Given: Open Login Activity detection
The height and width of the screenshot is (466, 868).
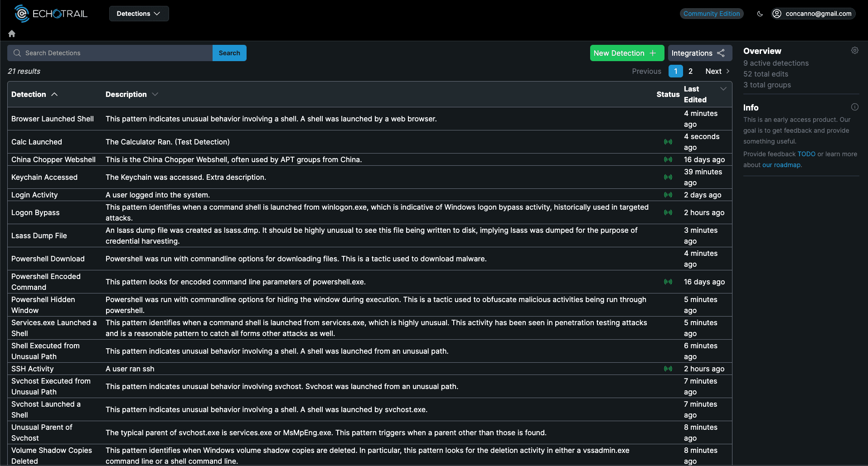Looking at the screenshot, I should click(34, 195).
